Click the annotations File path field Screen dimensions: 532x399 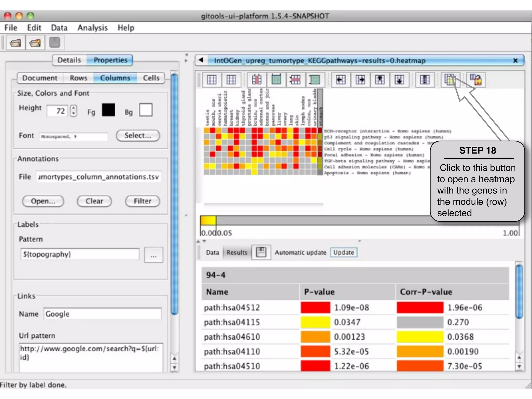tap(98, 177)
